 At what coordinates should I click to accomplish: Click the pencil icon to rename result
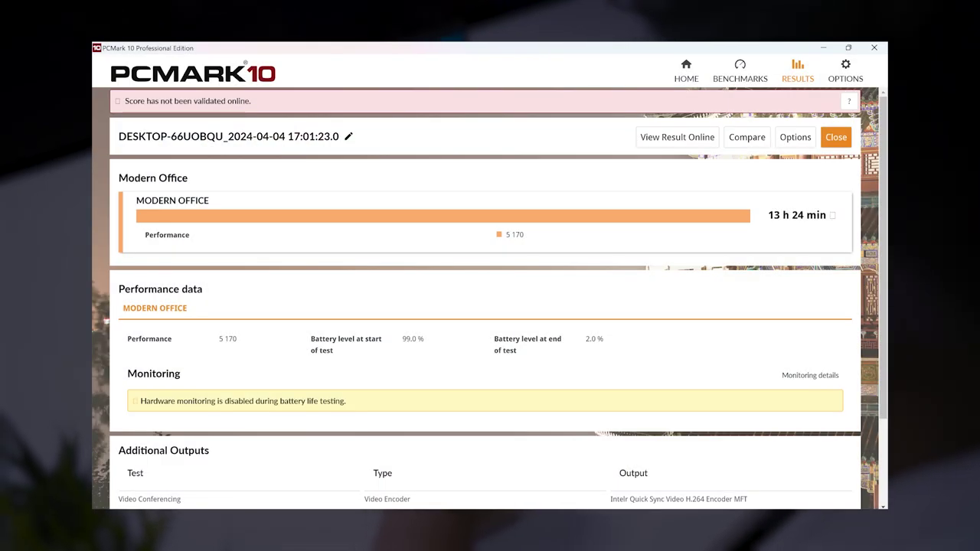click(x=348, y=136)
